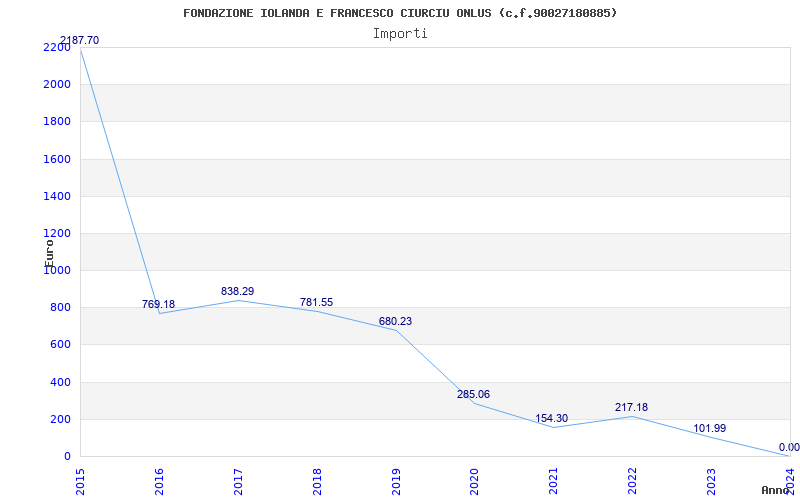Image resolution: width=800 pixels, height=500 pixels.
Task: Click the 2021 x-axis year label
Action: pyautogui.click(x=553, y=482)
